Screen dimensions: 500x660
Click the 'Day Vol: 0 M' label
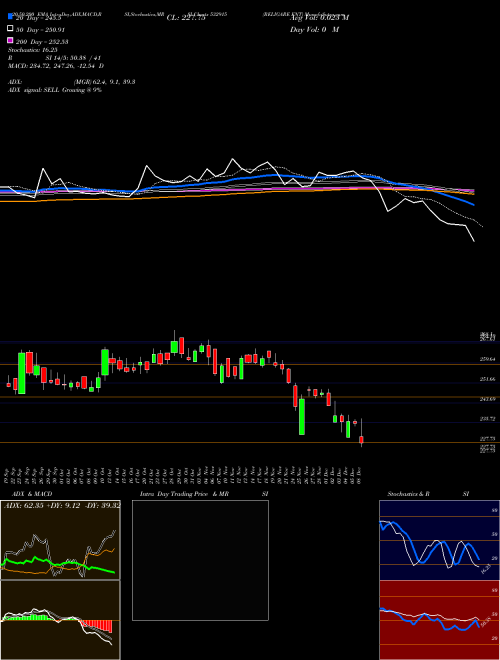pos(314,29)
